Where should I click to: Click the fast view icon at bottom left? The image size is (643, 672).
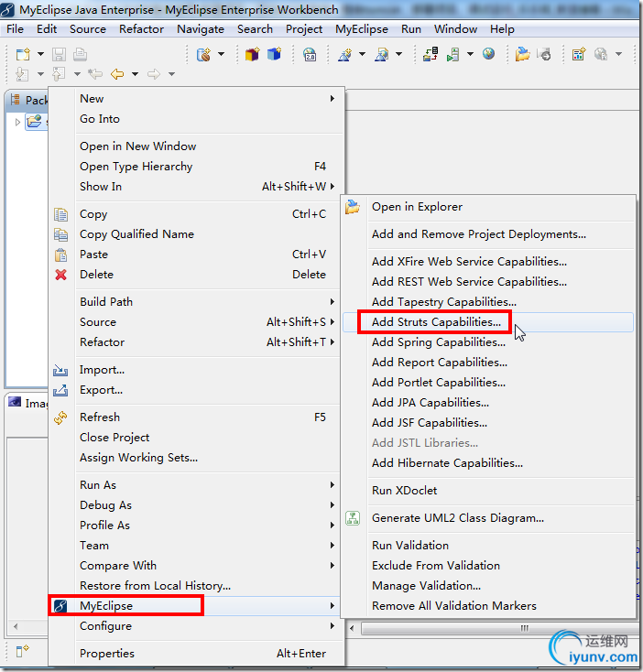[22, 651]
